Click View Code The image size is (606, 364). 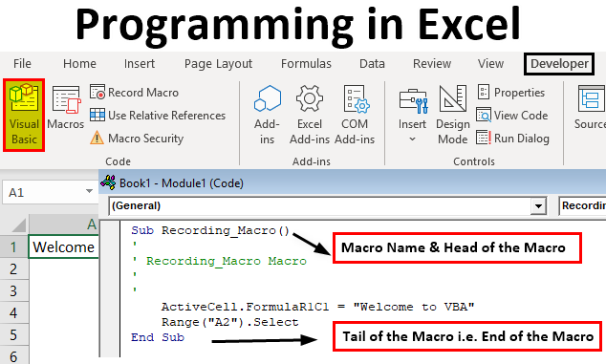512,116
